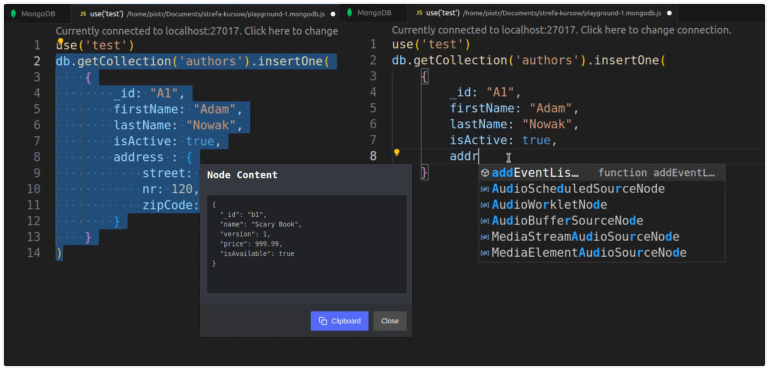Click 'nr: 120,' on line 10 of left pane
The width and height of the screenshot is (769, 370).
point(171,189)
